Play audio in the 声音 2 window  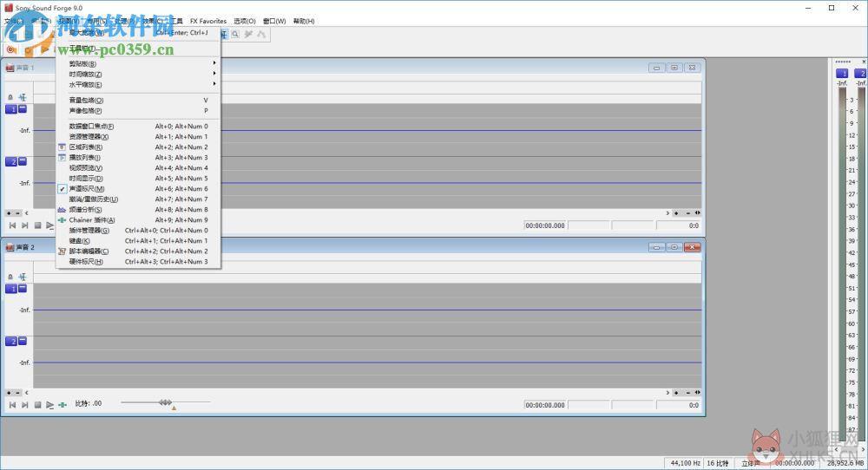49,405
